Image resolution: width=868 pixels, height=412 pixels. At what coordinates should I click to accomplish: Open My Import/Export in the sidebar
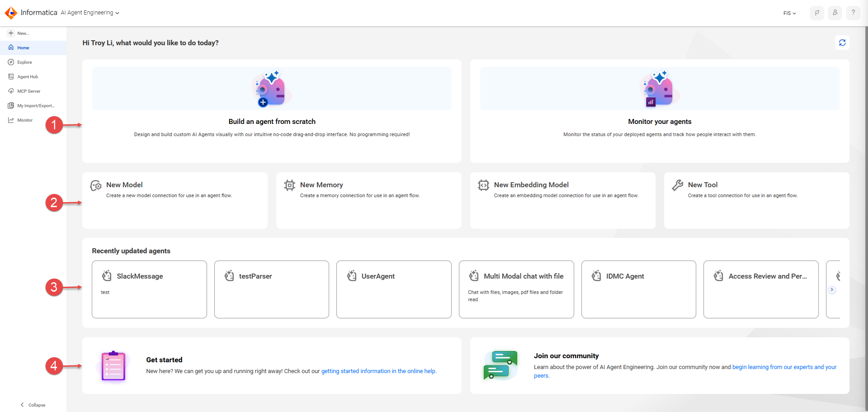(33, 105)
